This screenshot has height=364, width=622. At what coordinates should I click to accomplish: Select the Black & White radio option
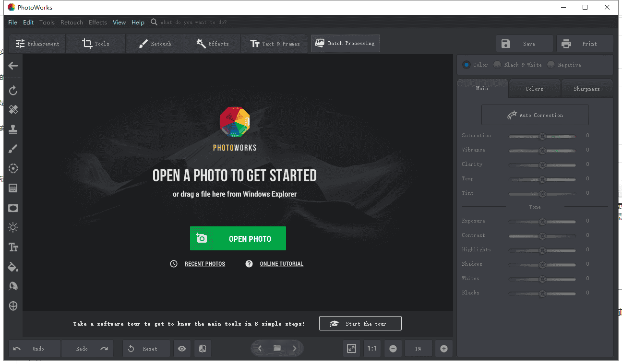coord(497,65)
